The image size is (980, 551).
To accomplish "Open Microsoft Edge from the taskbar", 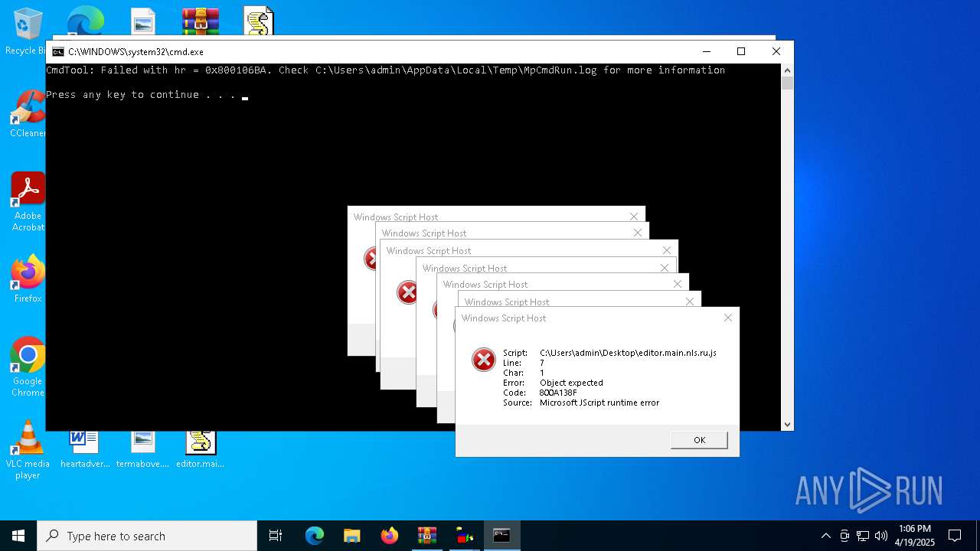I will pyautogui.click(x=315, y=536).
